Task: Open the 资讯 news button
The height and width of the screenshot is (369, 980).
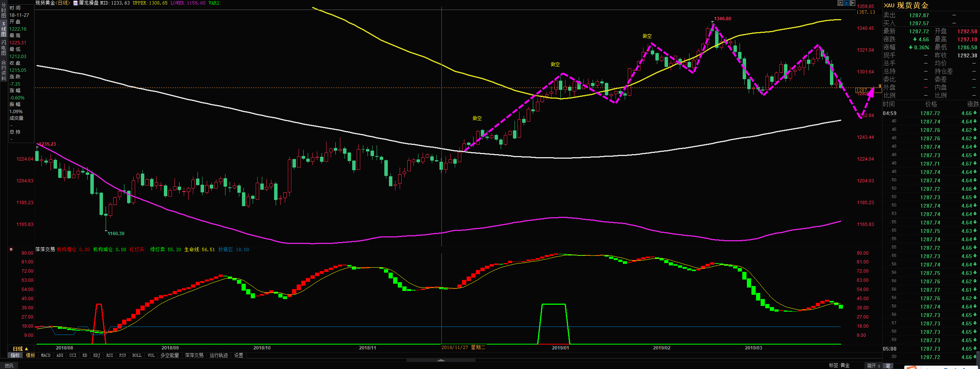Action: 9,366
